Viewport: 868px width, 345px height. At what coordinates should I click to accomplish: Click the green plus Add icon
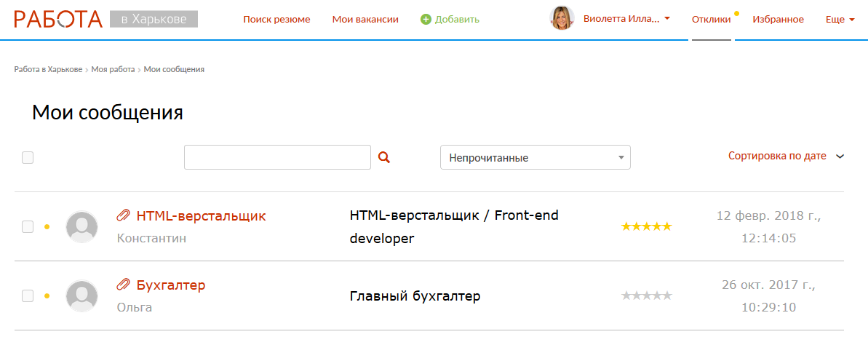pyautogui.click(x=426, y=20)
